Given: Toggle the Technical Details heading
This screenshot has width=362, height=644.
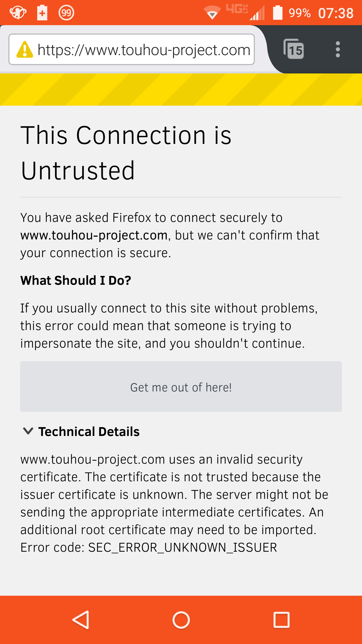Looking at the screenshot, I should (x=89, y=432).
